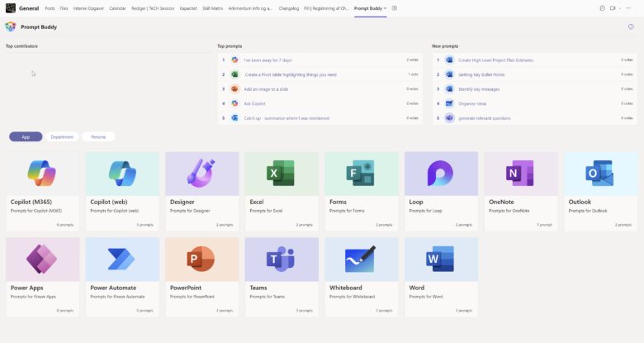This screenshot has height=343, width=644.
Task: Open the prompt 'I've been away for 7 days!'
Action: click(x=268, y=60)
